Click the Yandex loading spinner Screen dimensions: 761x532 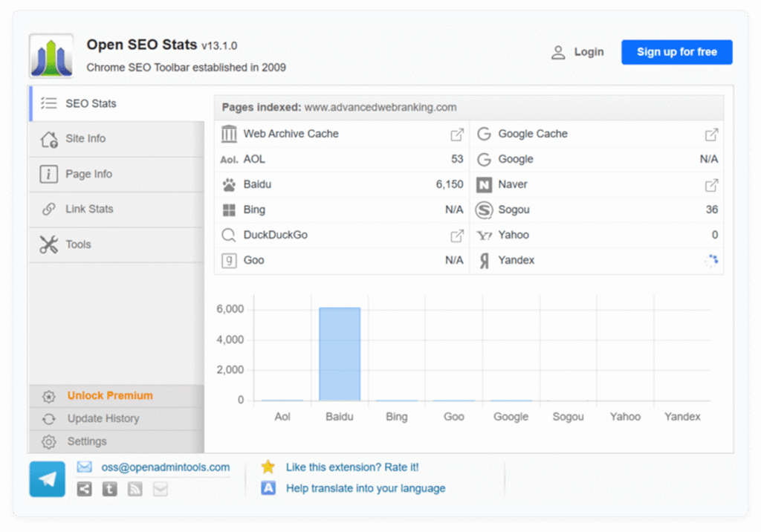click(x=711, y=261)
